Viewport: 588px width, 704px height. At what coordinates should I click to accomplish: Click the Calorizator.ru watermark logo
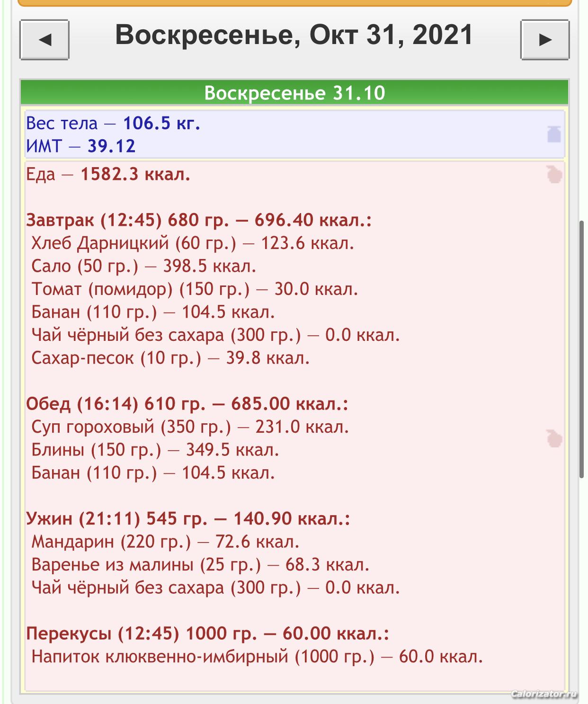(x=544, y=694)
